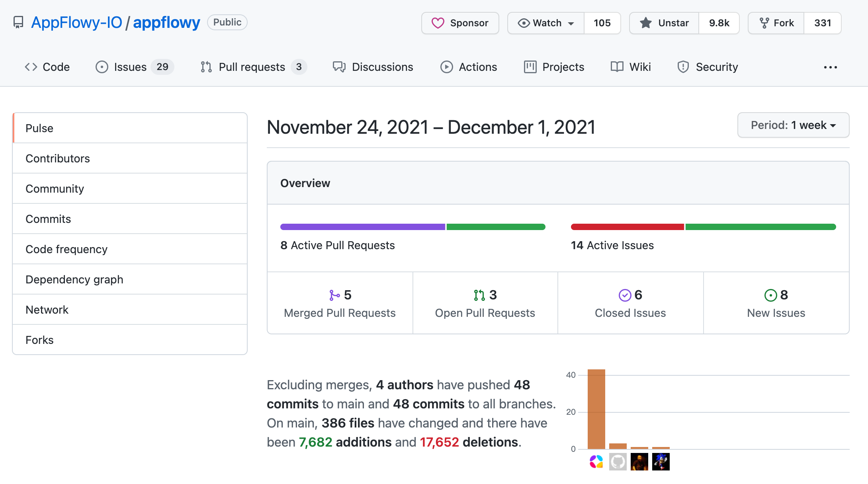Open the Security tab
The width and height of the screenshot is (868, 484).
[x=708, y=67]
